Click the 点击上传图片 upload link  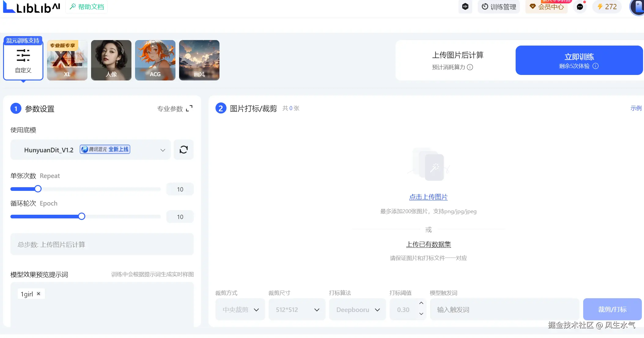[428, 197]
